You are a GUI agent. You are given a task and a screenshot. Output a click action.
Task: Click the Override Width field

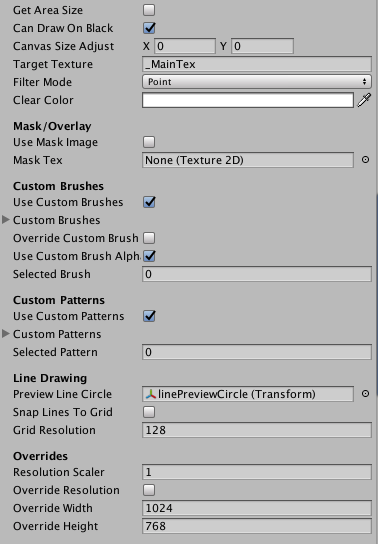(x=257, y=508)
